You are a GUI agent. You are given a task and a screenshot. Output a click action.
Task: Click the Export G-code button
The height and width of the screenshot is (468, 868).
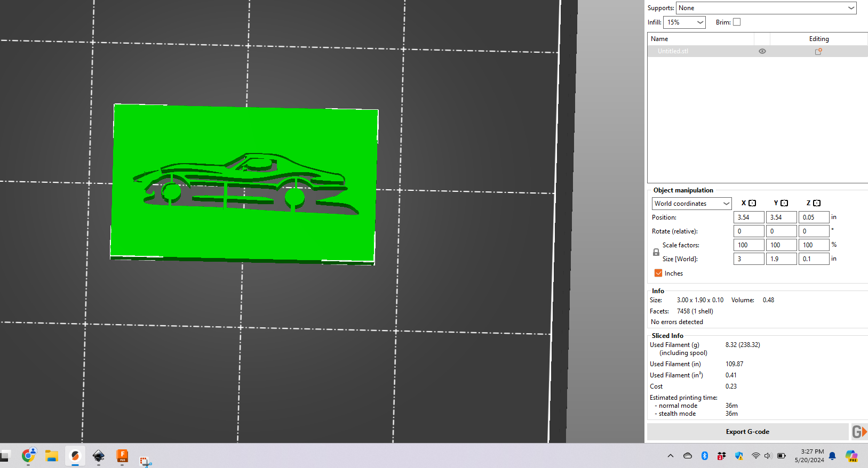[x=747, y=432]
